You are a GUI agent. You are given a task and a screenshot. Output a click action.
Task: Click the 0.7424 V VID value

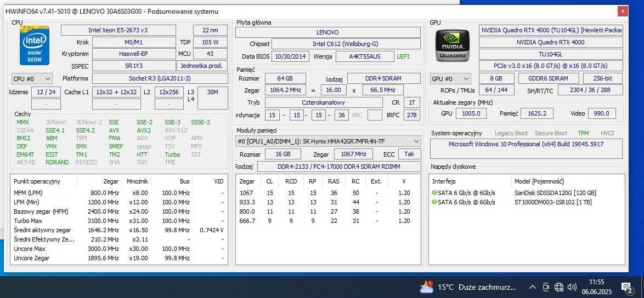212,231
